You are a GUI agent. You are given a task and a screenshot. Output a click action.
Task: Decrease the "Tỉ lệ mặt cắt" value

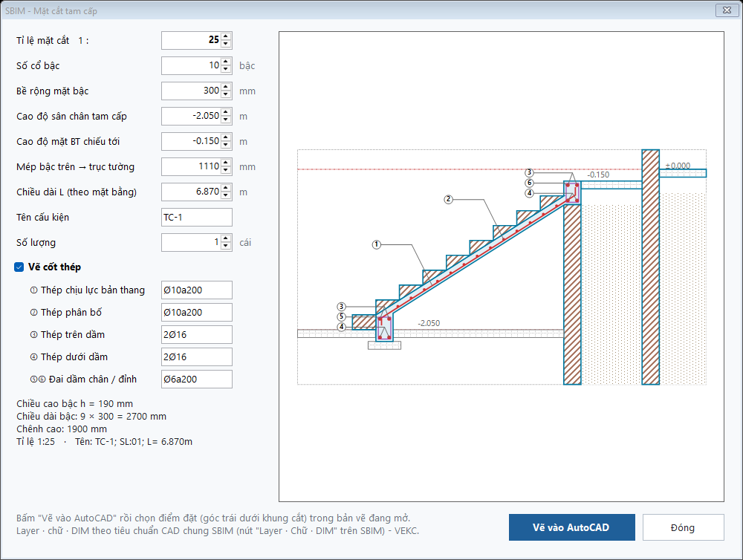(x=226, y=44)
